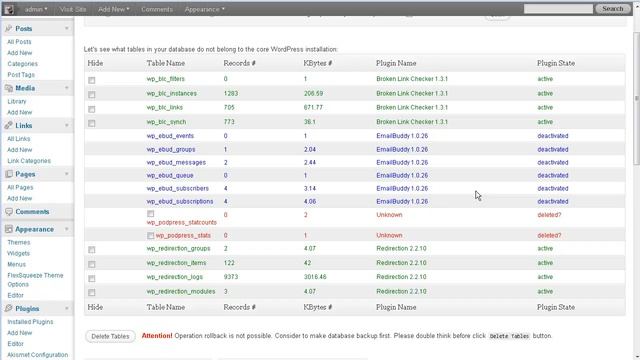Check Hide box for wp_blc_synch

click(91, 123)
